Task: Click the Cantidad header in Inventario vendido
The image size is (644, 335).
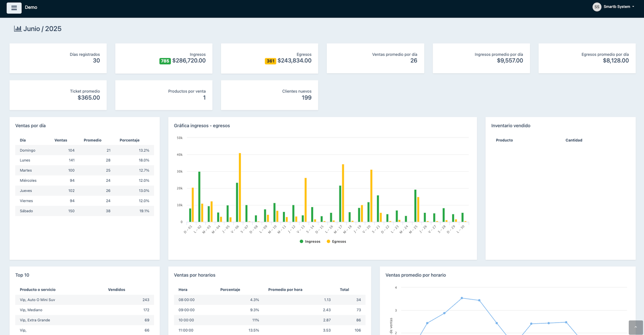Action: coord(574,140)
